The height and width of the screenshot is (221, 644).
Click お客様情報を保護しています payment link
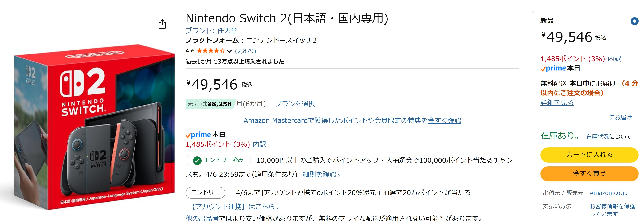point(612,210)
